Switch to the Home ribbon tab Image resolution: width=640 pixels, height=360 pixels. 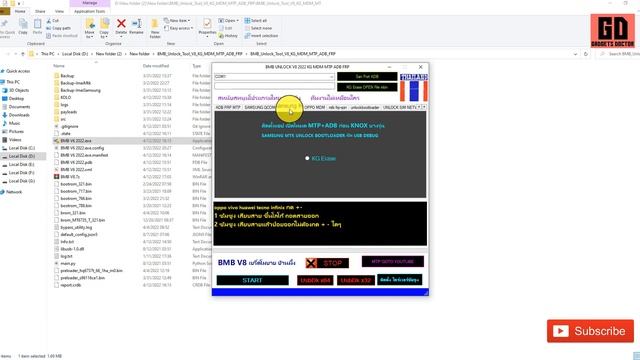coord(20,11)
